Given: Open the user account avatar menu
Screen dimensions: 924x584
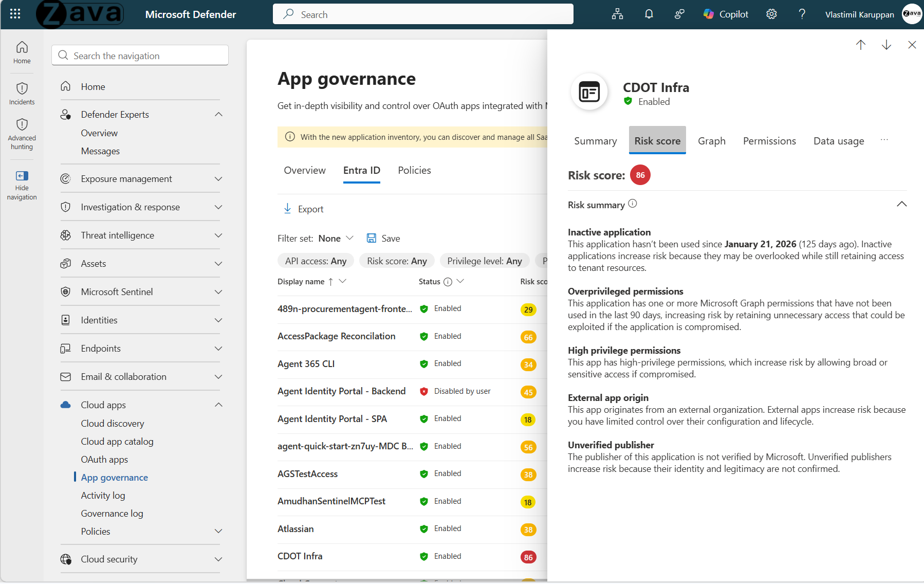Looking at the screenshot, I should pos(912,14).
